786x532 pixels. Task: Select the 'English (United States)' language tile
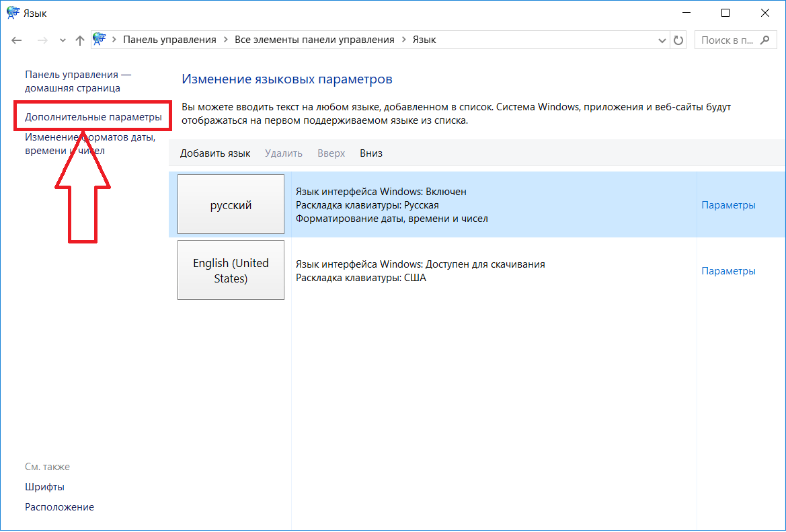(231, 270)
